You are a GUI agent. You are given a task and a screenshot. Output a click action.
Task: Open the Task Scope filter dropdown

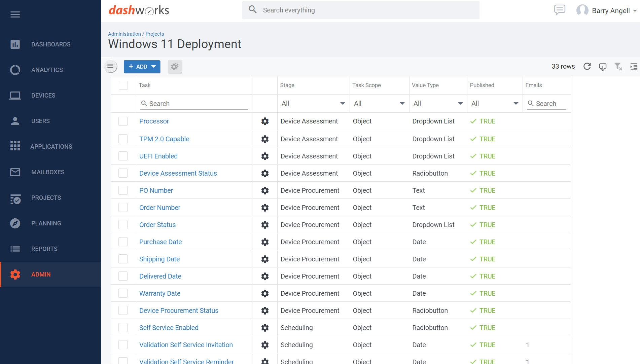[x=379, y=103]
